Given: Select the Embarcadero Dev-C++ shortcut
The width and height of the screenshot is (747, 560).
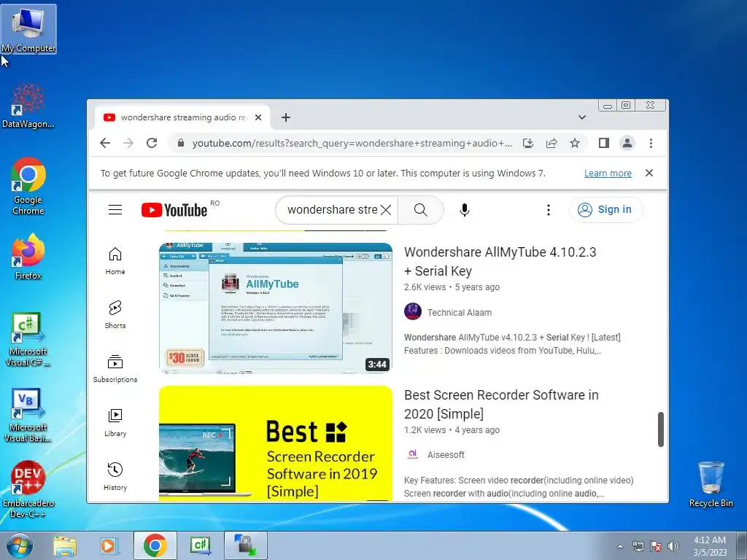Looking at the screenshot, I should pyautogui.click(x=28, y=489).
